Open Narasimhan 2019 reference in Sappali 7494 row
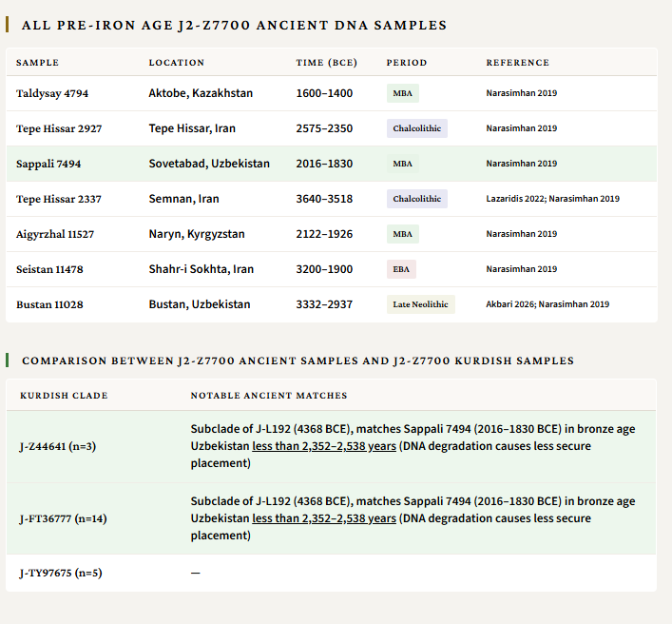 coord(522,164)
